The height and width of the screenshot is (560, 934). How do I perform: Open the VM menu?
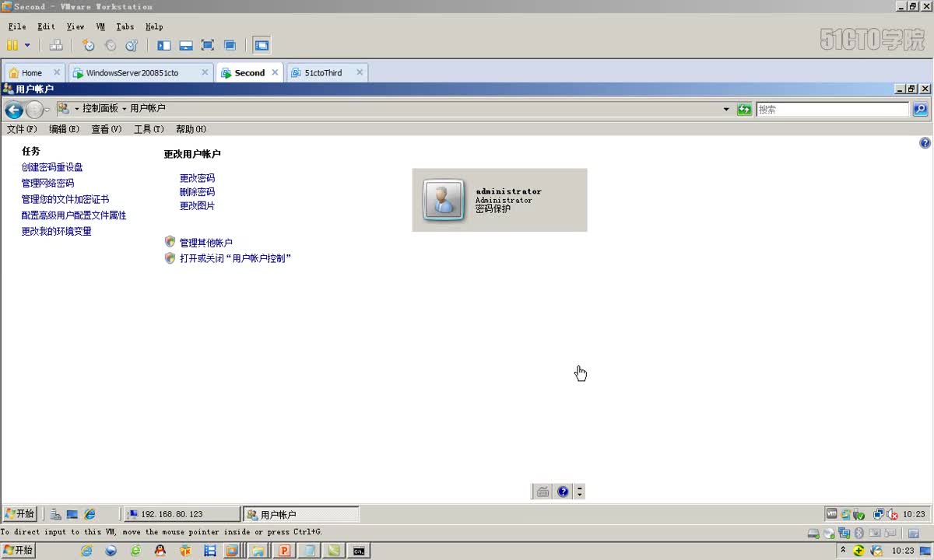point(100,26)
